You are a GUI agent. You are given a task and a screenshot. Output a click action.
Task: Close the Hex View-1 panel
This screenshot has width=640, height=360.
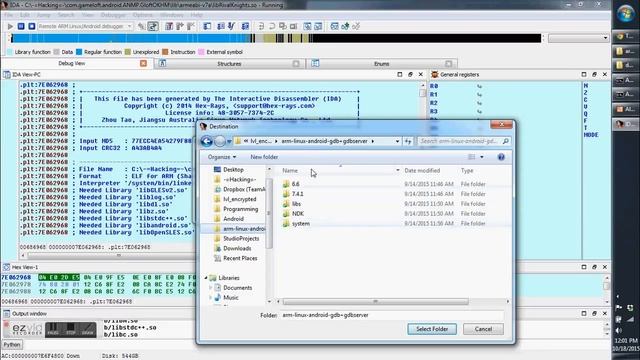pyautogui.click(x=605, y=267)
